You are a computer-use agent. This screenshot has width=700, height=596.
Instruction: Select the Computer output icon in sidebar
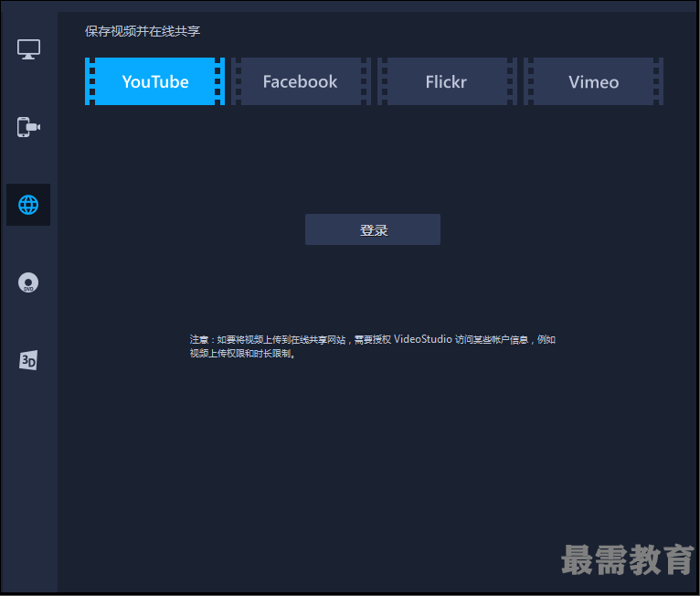(x=28, y=49)
